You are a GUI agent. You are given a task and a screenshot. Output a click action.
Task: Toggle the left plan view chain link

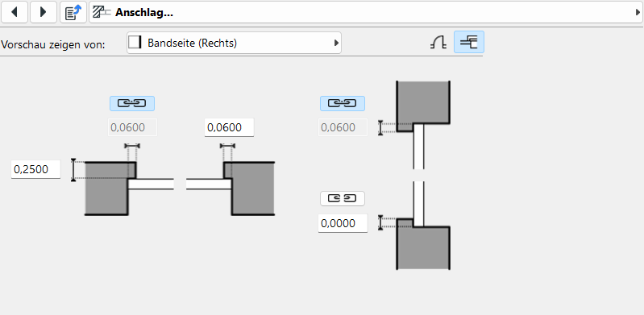coord(132,103)
